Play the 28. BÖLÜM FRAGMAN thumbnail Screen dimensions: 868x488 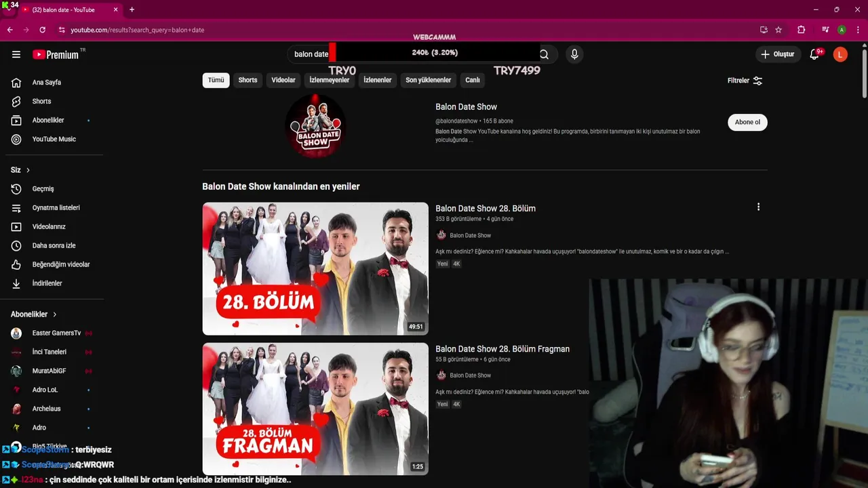315,409
